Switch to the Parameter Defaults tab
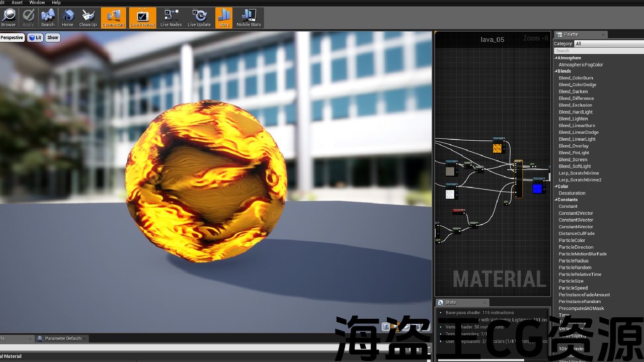 coord(63,338)
